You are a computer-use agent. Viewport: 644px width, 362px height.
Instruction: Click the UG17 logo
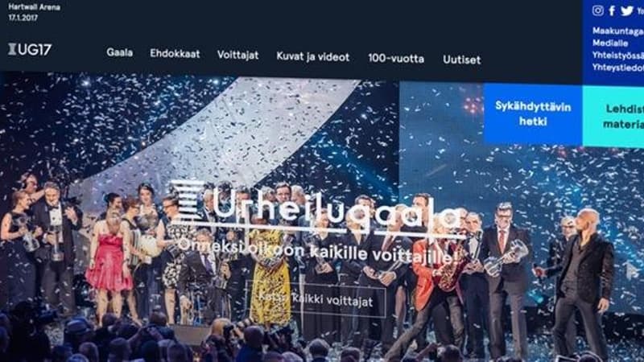coord(30,49)
